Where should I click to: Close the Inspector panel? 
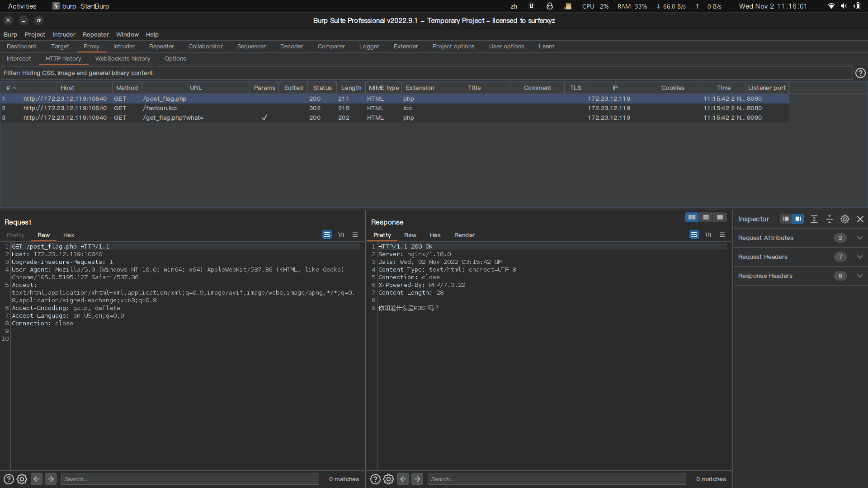click(x=860, y=219)
